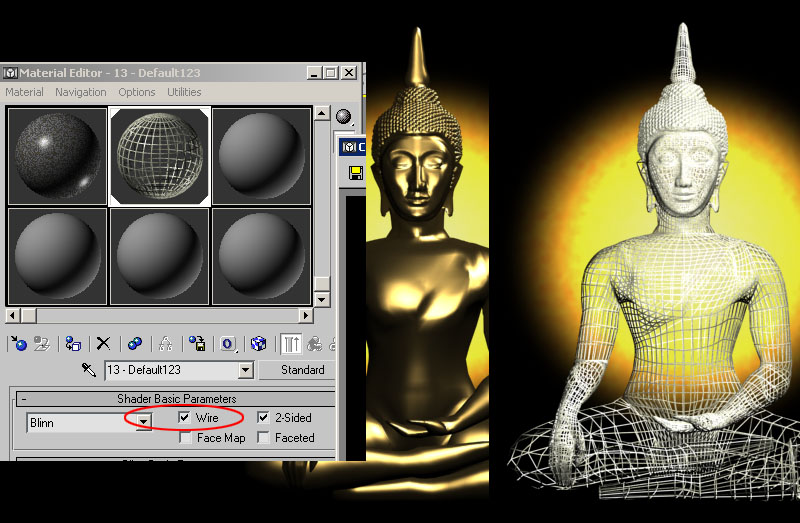Open the 13 - Default123 name dropdown

[x=246, y=370]
